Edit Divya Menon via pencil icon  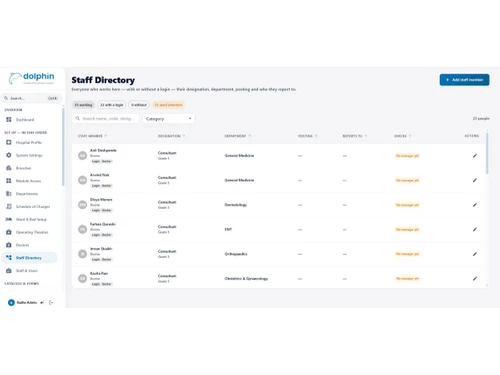point(475,205)
